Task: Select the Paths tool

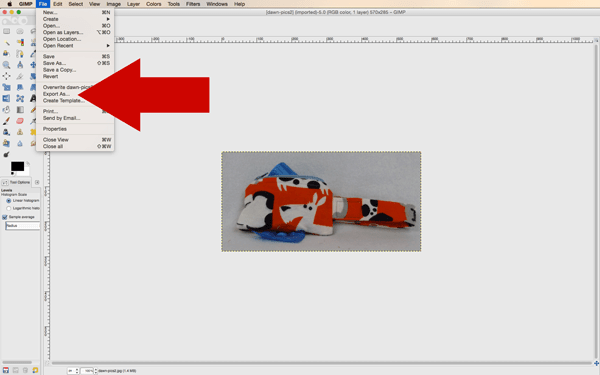Action: [x=20, y=54]
